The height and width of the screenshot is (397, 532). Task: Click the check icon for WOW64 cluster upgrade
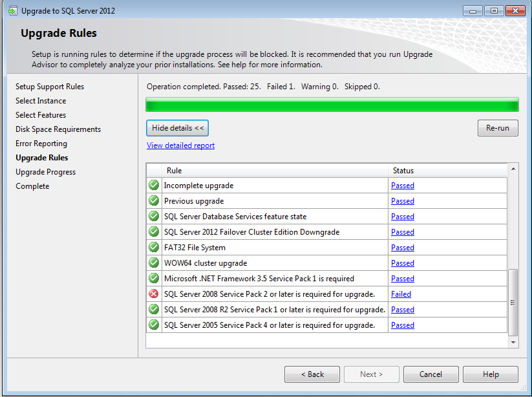coord(154,263)
